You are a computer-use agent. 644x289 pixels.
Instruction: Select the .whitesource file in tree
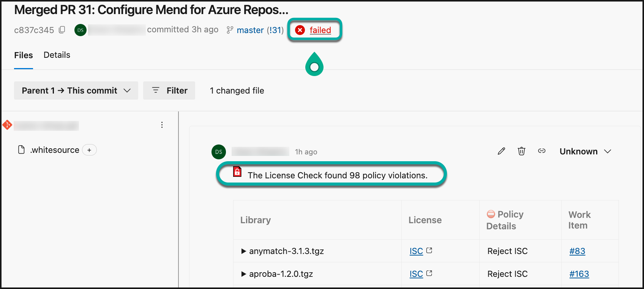pyautogui.click(x=55, y=150)
